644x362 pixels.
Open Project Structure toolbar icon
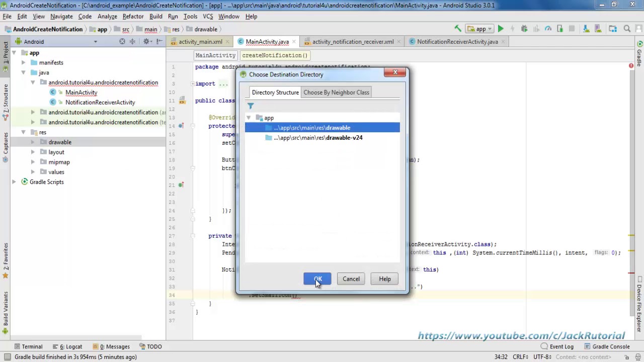613,29
